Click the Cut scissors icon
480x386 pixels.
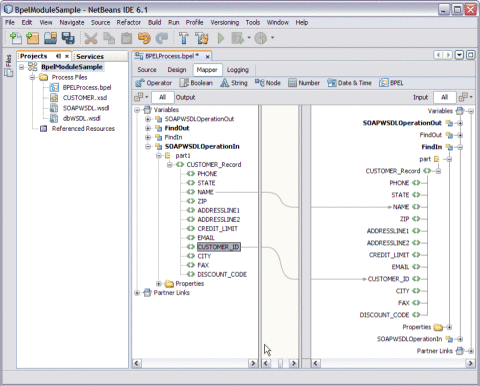[x=91, y=38]
